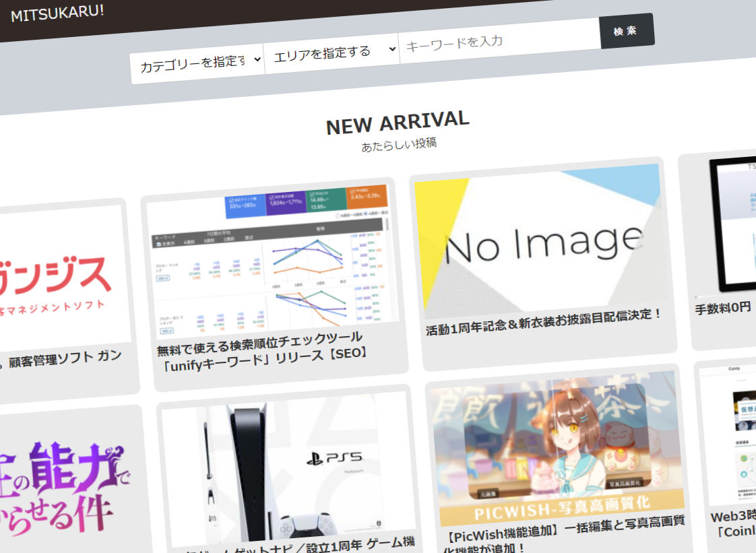Open the 【PicWish機能追加】 article title

coord(565,532)
